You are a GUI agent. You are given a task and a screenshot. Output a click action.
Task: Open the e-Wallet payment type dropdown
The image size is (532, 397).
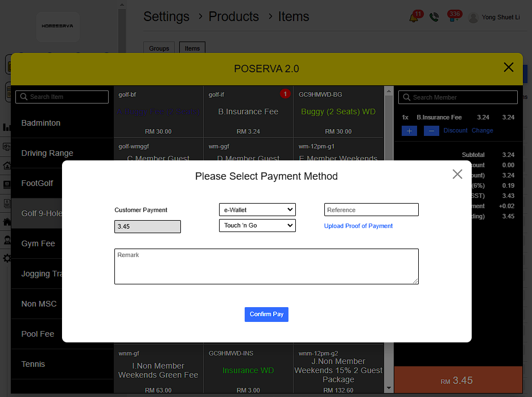pos(257,210)
